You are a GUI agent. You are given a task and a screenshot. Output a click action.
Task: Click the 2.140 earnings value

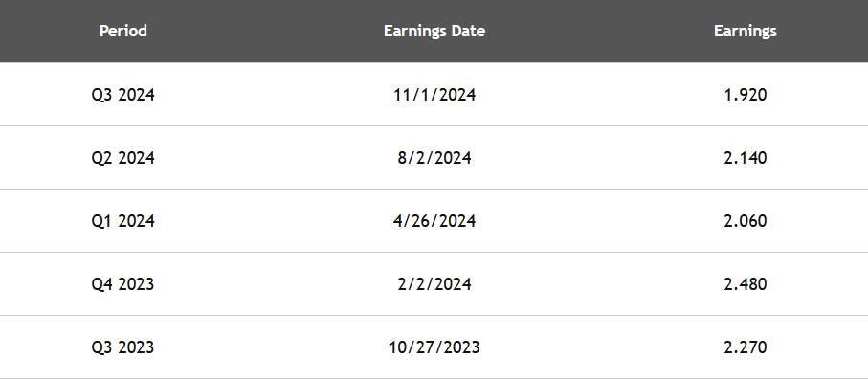(x=746, y=158)
